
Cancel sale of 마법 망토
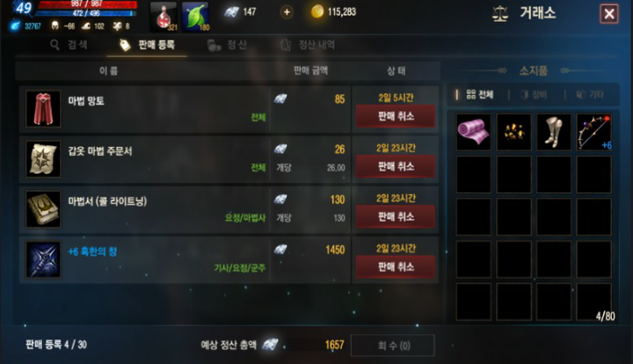tap(396, 116)
